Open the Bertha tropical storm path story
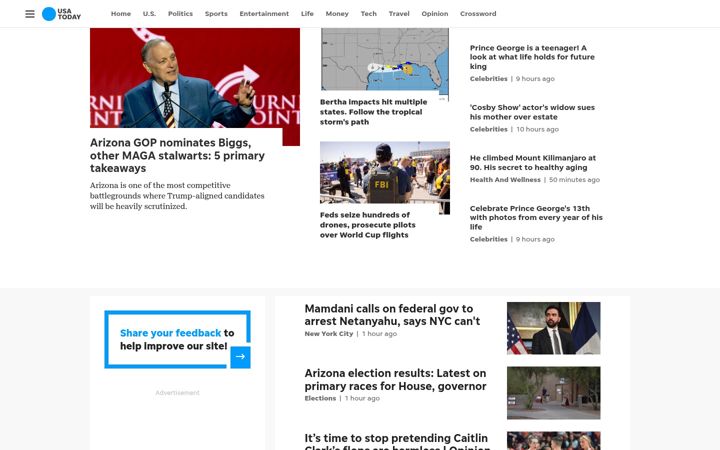 tap(373, 112)
